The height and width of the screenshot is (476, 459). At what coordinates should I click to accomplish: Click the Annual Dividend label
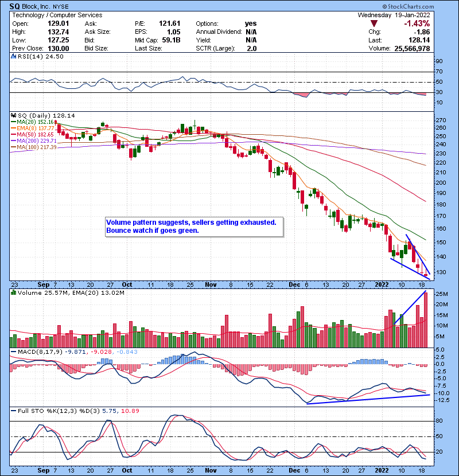tap(219, 32)
